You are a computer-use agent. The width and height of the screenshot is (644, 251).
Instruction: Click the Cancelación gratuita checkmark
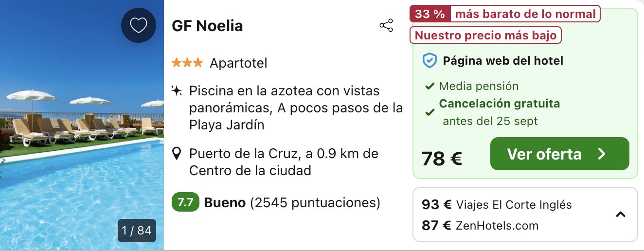pyautogui.click(x=429, y=112)
